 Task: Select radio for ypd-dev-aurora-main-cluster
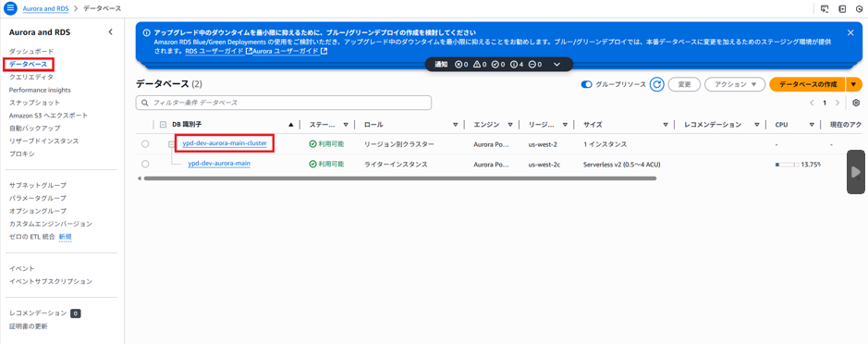pos(145,144)
